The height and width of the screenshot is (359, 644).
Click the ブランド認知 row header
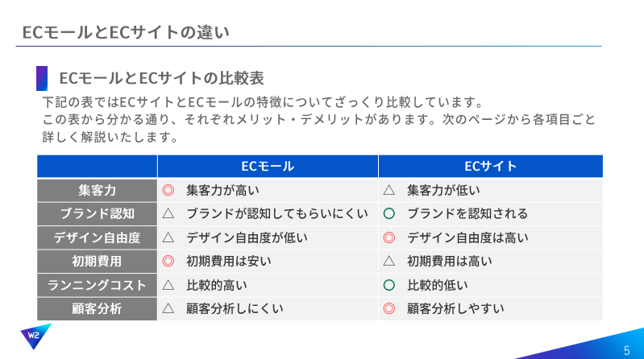97,214
